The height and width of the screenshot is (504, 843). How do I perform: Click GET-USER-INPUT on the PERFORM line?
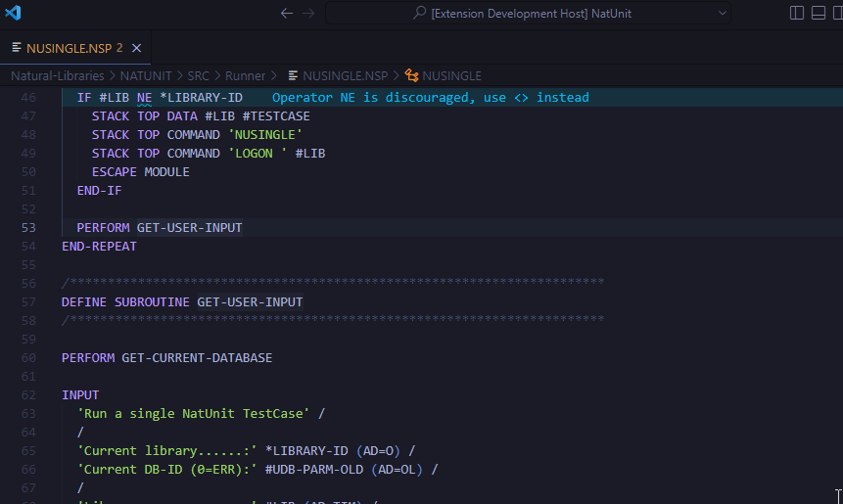[x=189, y=228]
